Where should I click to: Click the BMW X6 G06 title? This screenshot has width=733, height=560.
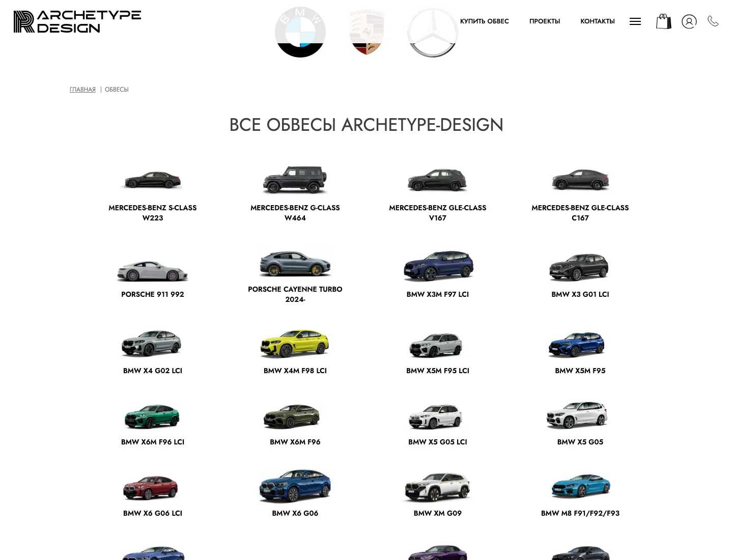pyautogui.click(x=295, y=513)
